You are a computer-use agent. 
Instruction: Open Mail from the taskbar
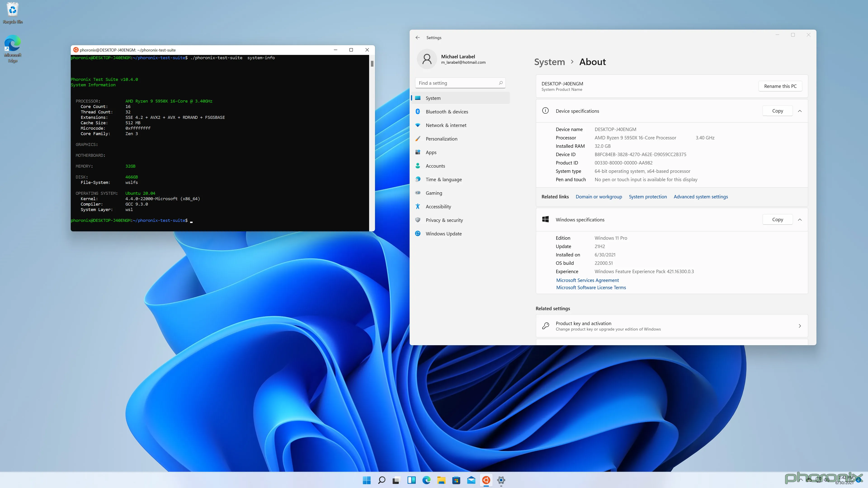471,480
